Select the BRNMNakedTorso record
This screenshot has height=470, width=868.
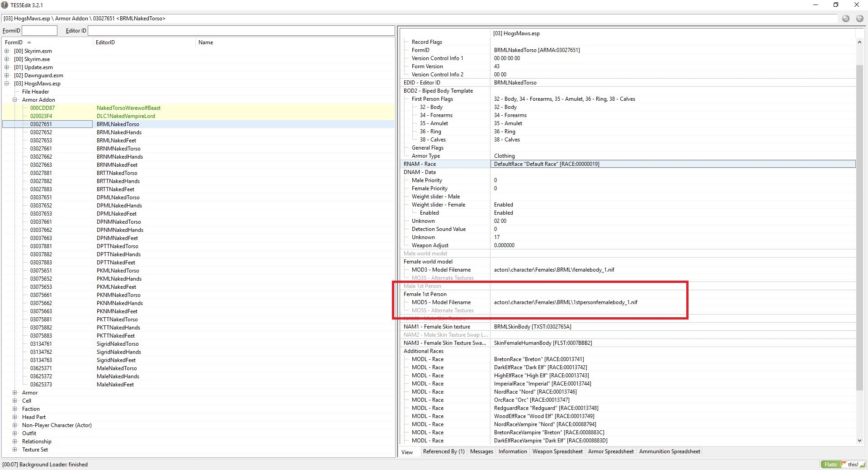coord(198,149)
